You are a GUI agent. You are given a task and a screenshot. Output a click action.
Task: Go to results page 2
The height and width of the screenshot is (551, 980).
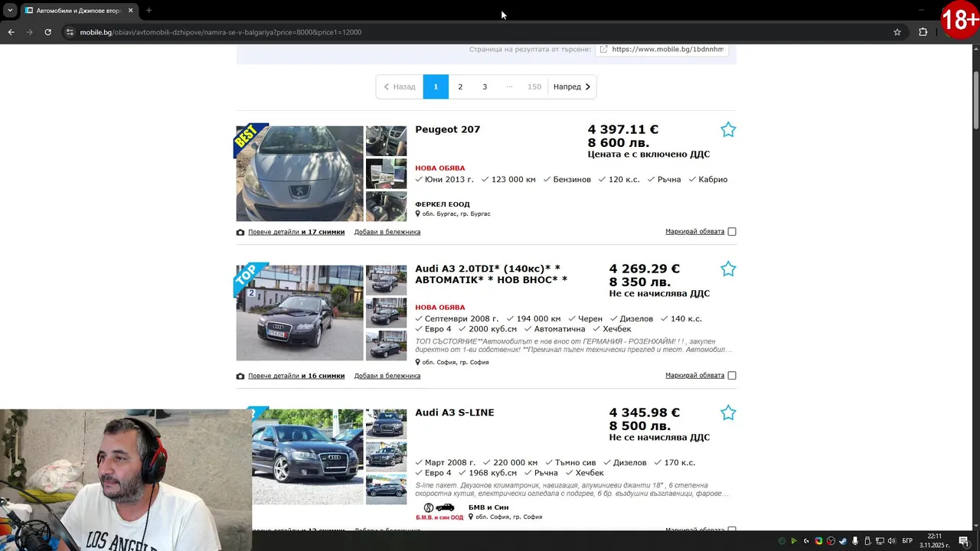[460, 86]
